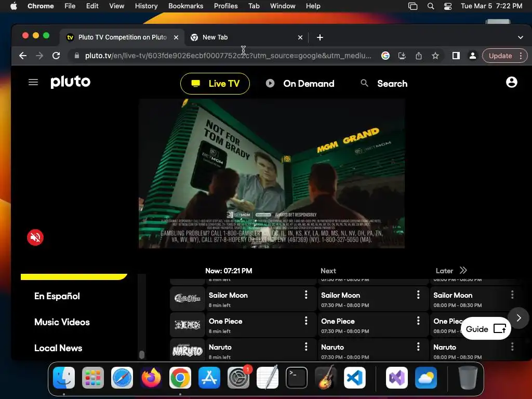532x399 pixels.
Task: Choose the En Español category
Action: coord(57,296)
